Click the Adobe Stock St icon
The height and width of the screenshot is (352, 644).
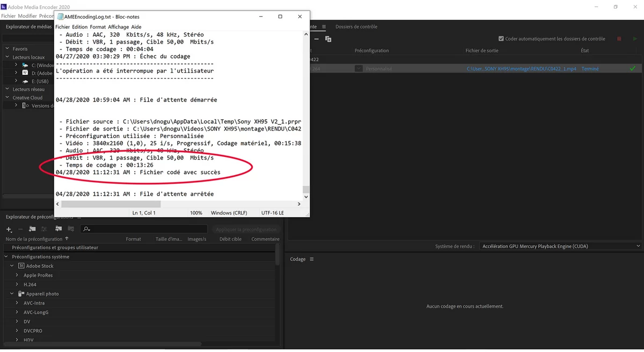coord(21,266)
